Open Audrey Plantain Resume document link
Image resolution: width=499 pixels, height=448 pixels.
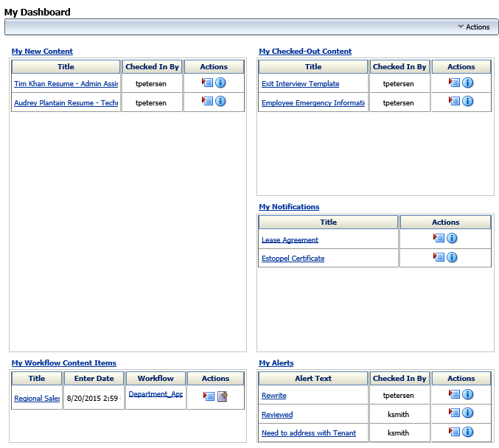66,102
